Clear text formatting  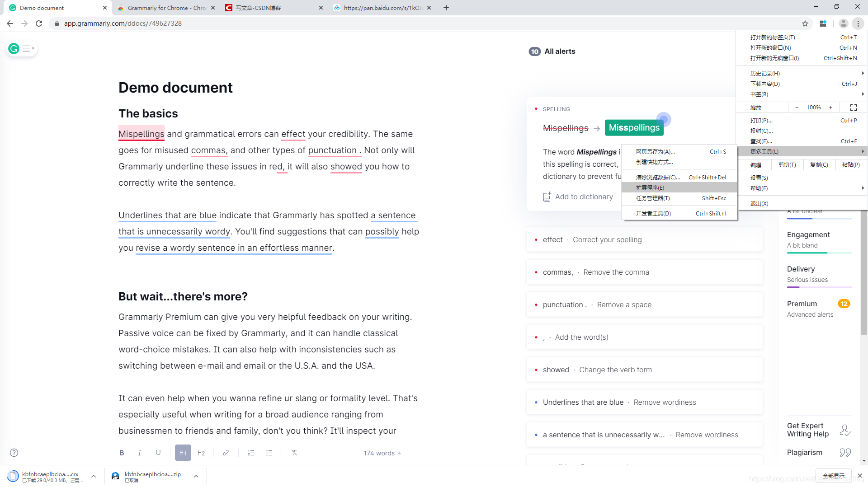[x=294, y=453]
